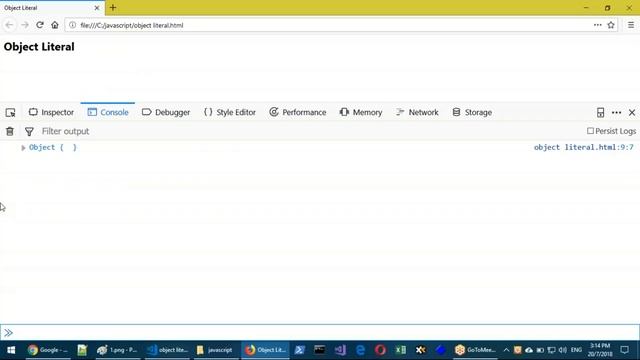Open Opera browser from taskbar
This screenshot has width=640, height=360.
click(x=380, y=350)
